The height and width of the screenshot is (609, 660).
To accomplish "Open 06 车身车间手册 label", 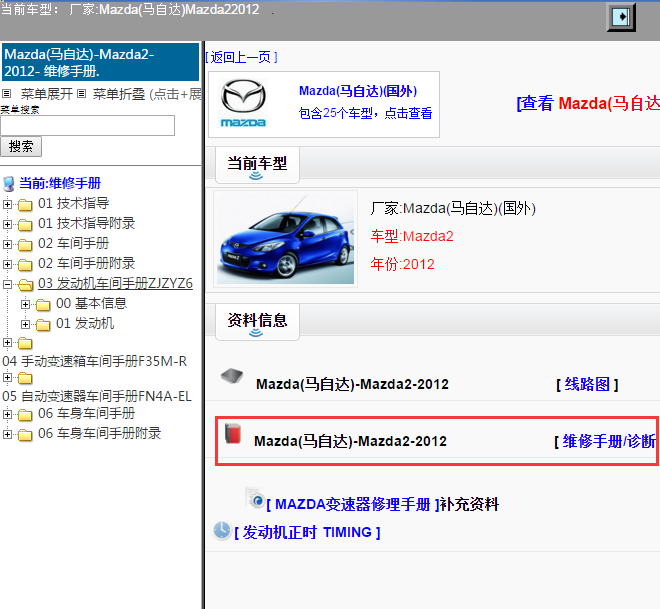I will [x=87, y=414].
